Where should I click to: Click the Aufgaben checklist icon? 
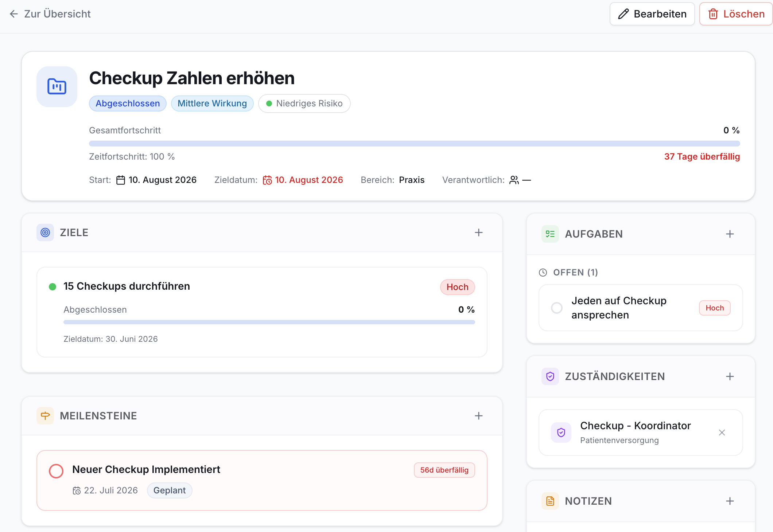pos(550,234)
